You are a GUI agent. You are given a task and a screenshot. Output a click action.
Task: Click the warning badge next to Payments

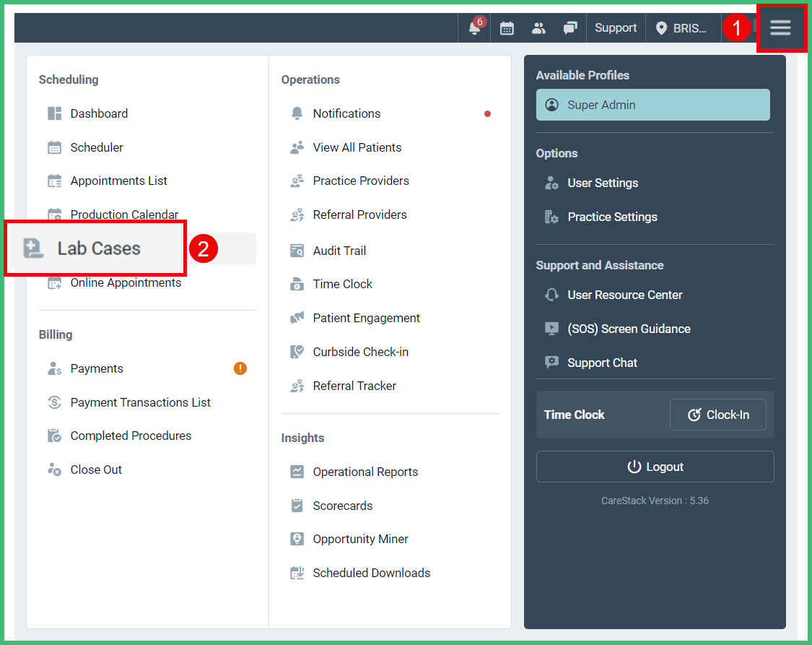[240, 368]
